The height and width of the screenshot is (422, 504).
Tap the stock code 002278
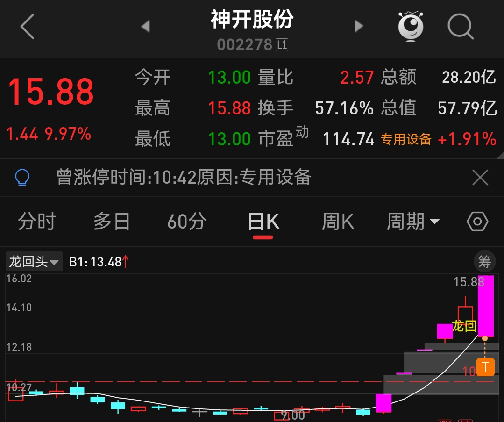tap(245, 45)
